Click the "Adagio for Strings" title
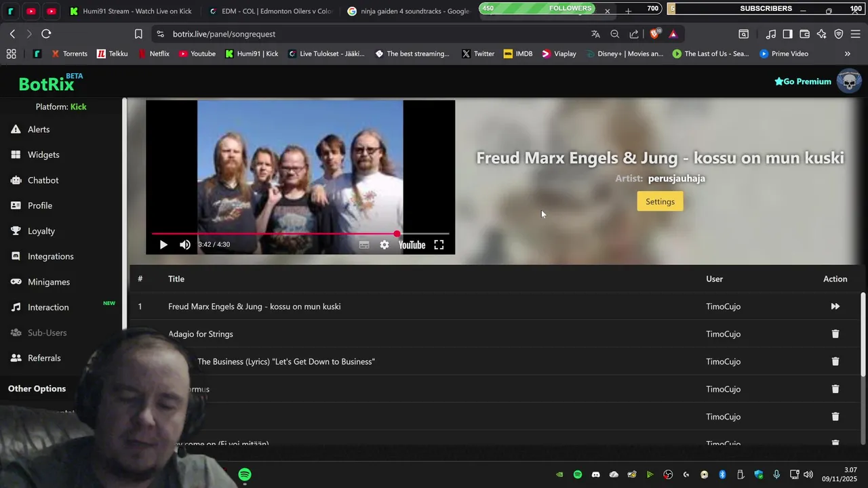This screenshot has height=488, width=868. click(201, 334)
